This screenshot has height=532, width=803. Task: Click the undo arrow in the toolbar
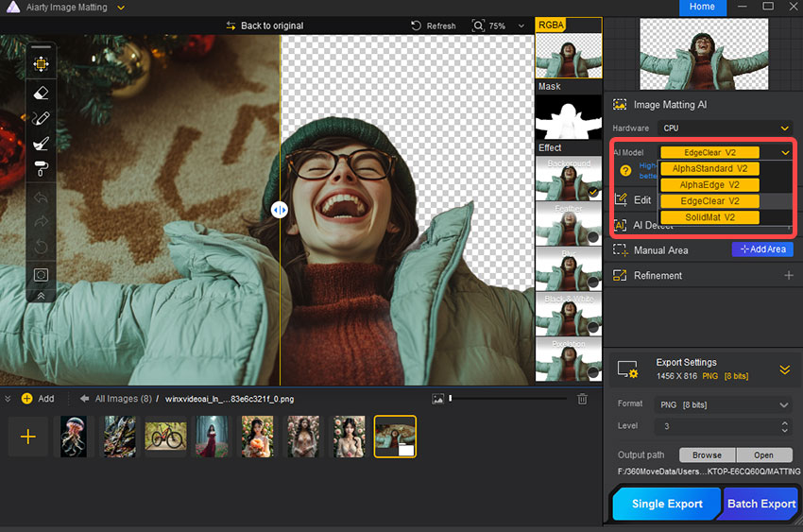pyautogui.click(x=41, y=197)
